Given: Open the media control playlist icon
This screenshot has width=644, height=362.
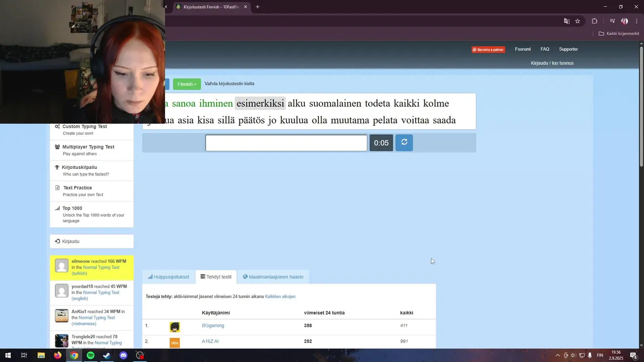Looking at the screenshot, I should click(612, 21).
